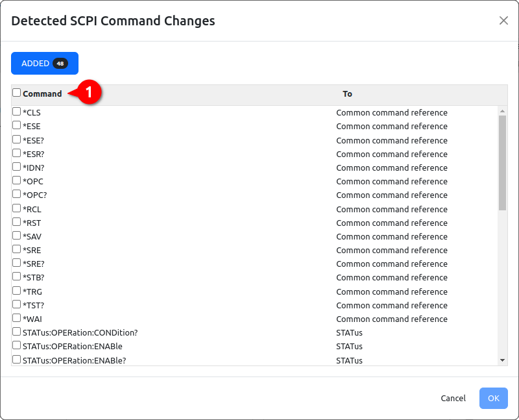Check the *IDN? command checkbox

17,167
